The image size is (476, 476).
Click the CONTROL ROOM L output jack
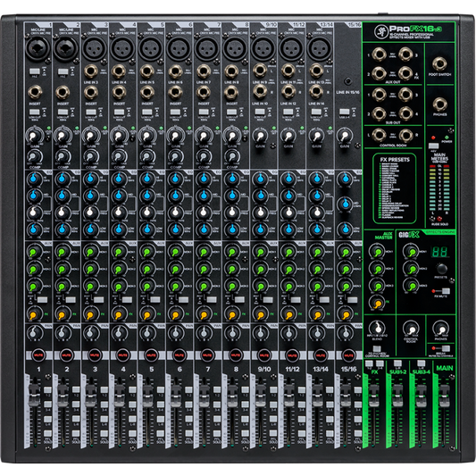(x=379, y=136)
